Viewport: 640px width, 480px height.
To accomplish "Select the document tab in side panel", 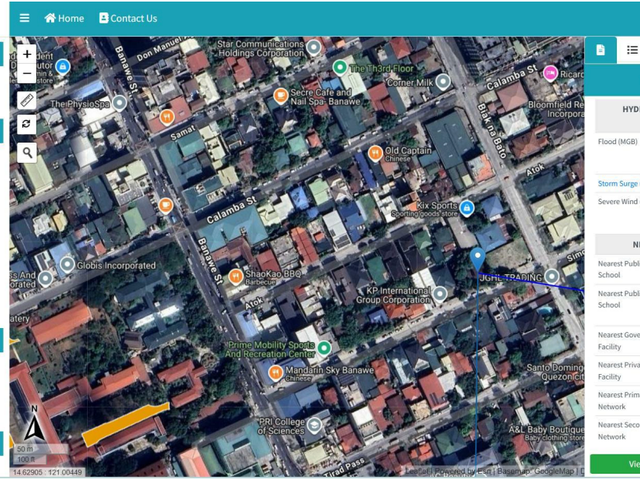I will pyautogui.click(x=601, y=50).
